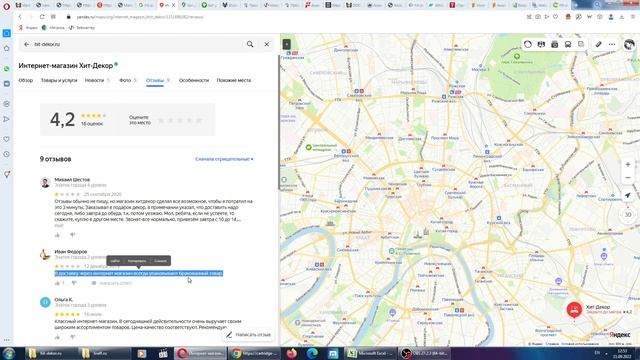
Task: Close the active Yandex Maps browser tab
Action: point(173,5)
